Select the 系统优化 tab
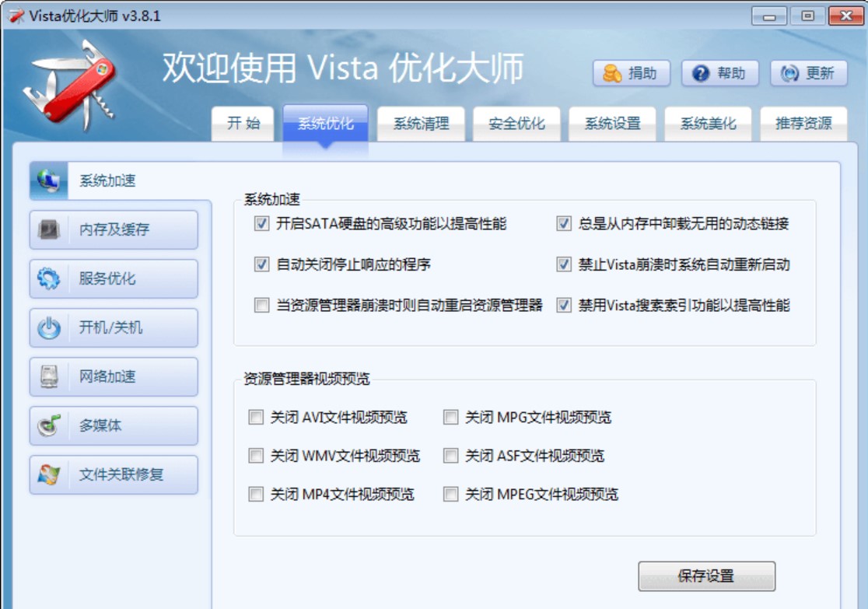Viewport: 868px width, 609px height. click(x=325, y=124)
